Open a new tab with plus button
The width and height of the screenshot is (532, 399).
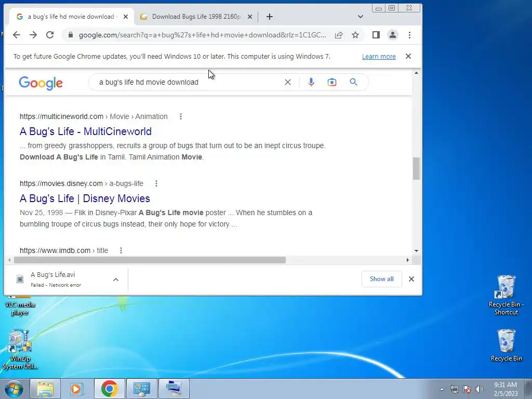(270, 17)
